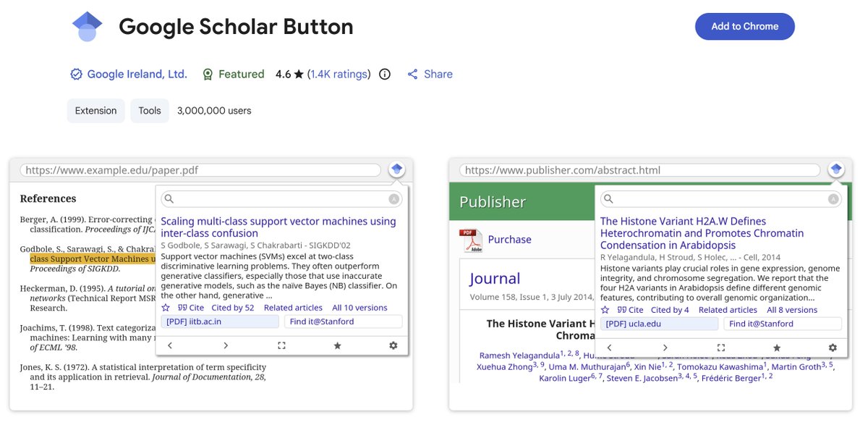Click the ratings info icon
Viewport: 868px width, 425px height.
pyautogui.click(x=385, y=74)
